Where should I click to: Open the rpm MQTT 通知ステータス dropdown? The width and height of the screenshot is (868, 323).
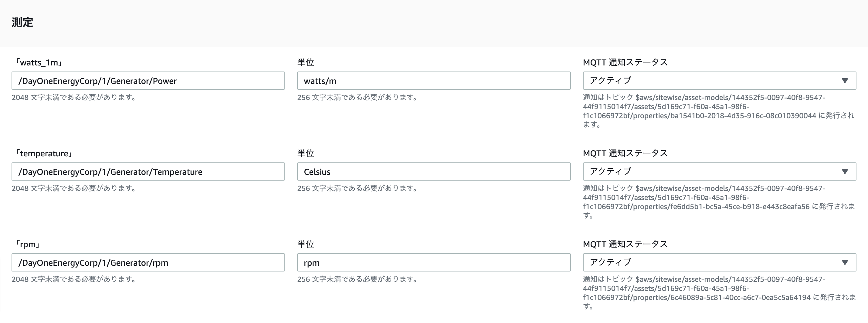(x=719, y=262)
